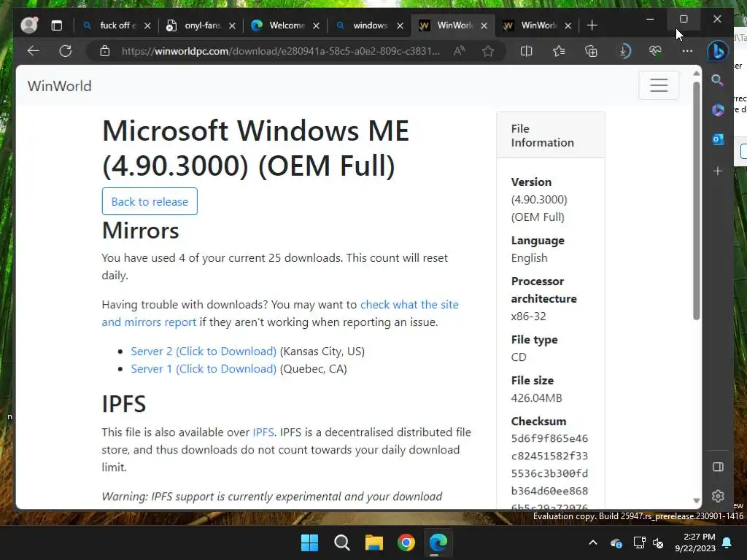View site information via the lock icon
Image resolution: width=747 pixels, height=560 pixels.
coord(105,51)
